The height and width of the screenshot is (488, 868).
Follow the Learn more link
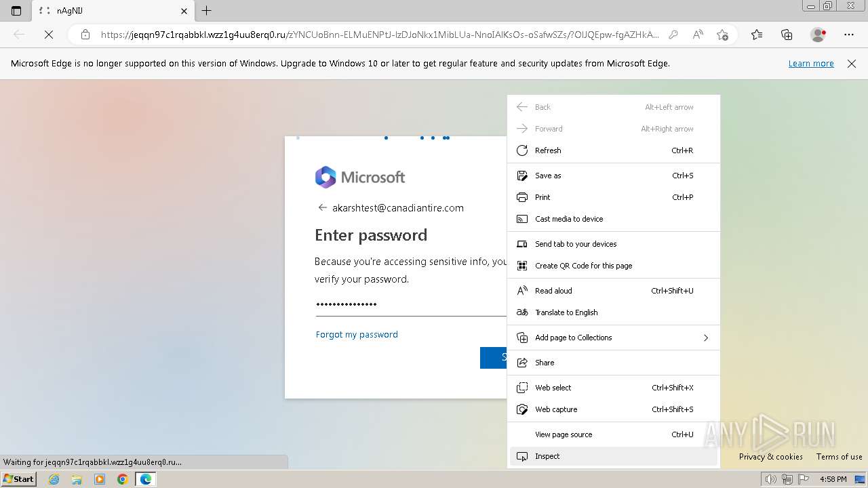click(x=811, y=63)
